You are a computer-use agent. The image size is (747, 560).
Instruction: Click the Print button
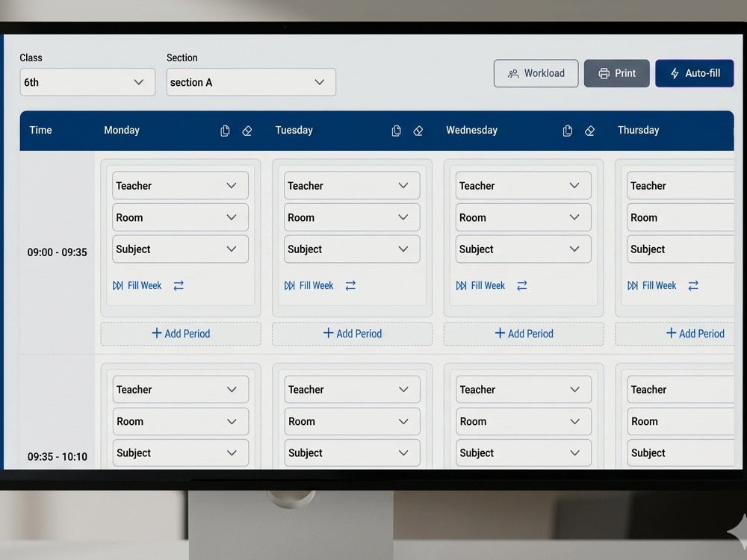coord(617,73)
